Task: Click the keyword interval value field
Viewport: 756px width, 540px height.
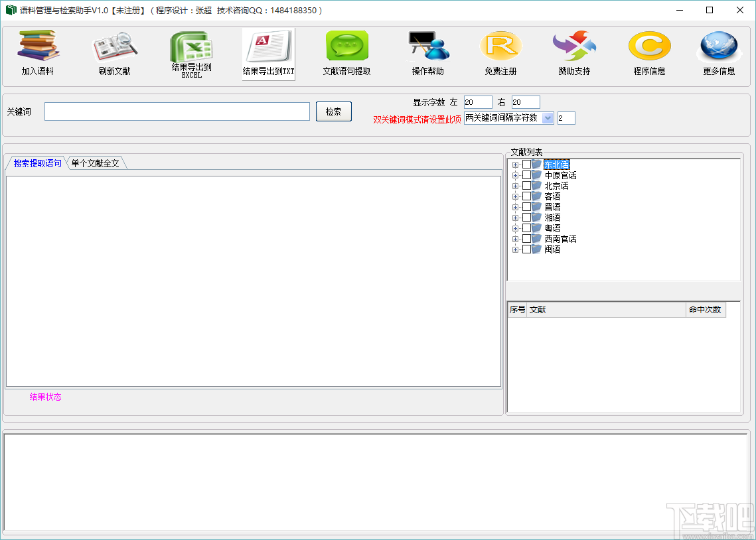Action: coord(566,118)
